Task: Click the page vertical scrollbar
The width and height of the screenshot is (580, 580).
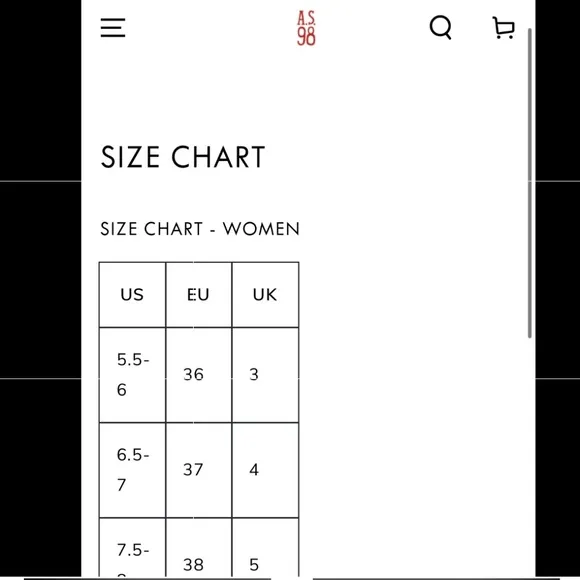Action: (x=530, y=183)
